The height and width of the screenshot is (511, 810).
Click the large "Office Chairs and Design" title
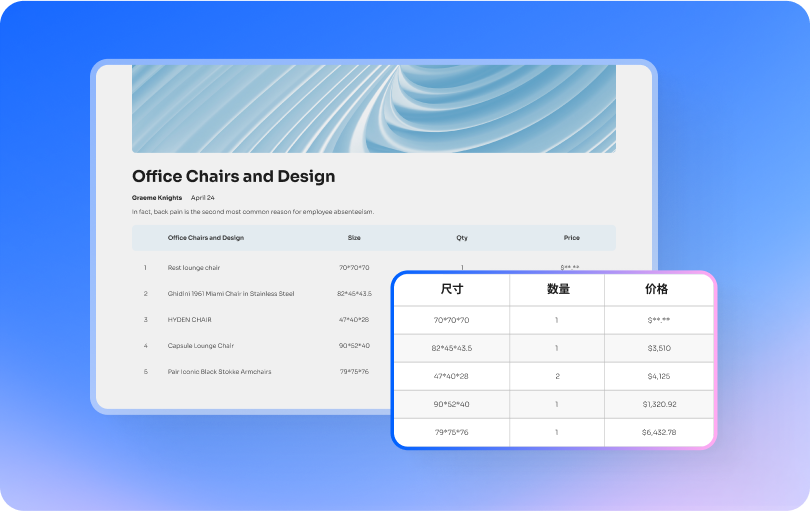point(233,176)
